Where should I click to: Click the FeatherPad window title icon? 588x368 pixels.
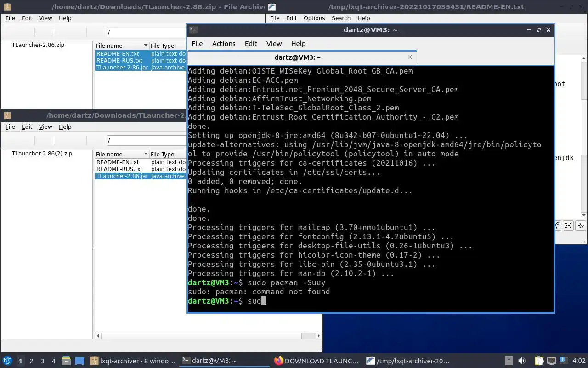pos(272,7)
